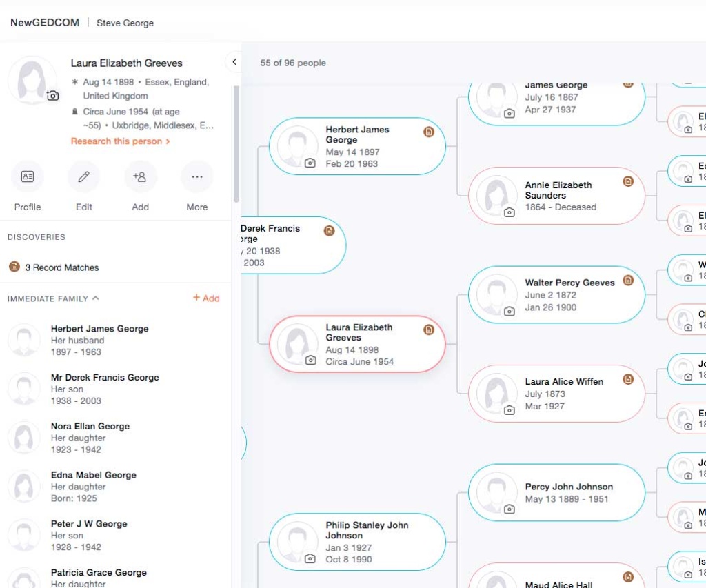This screenshot has width=706, height=588.
Task: Open the Record Match icon on Laura Alice Wiffen's card
Action: click(x=628, y=379)
